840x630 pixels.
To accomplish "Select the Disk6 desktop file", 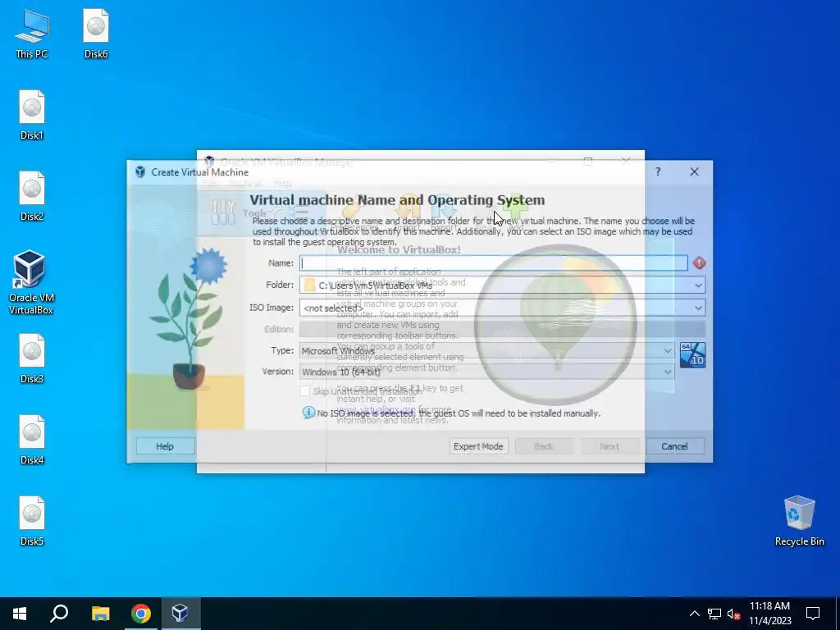I will (x=96, y=34).
